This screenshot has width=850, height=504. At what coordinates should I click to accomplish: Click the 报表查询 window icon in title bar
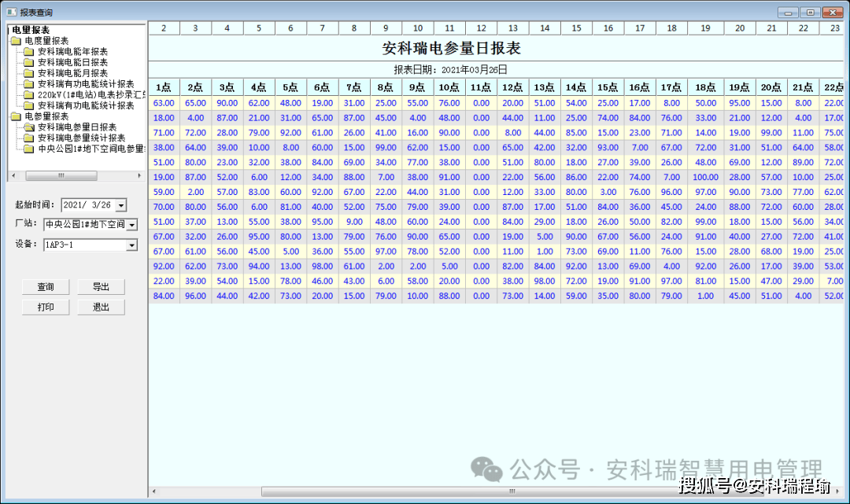click(11, 12)
